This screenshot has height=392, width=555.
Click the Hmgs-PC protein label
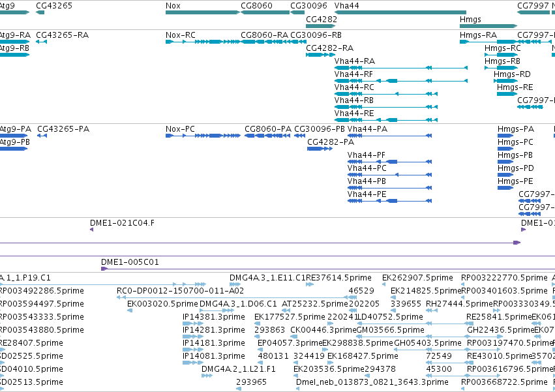[x=515, y=142]
